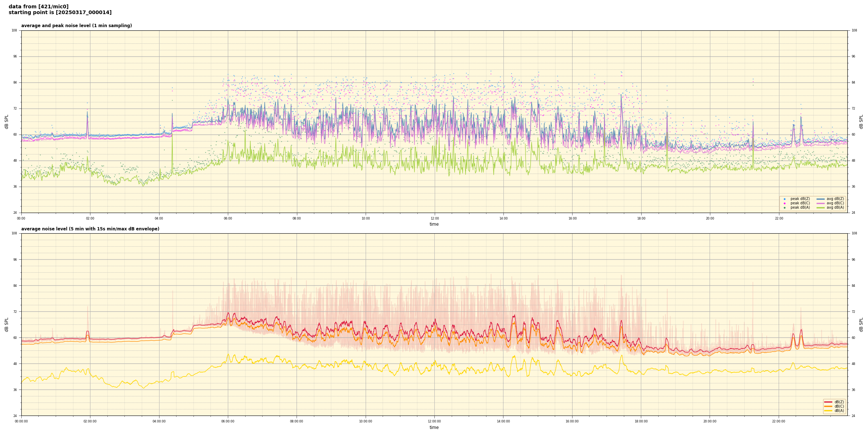Click the avg dB(A) legend line

(x=821, y=208)
